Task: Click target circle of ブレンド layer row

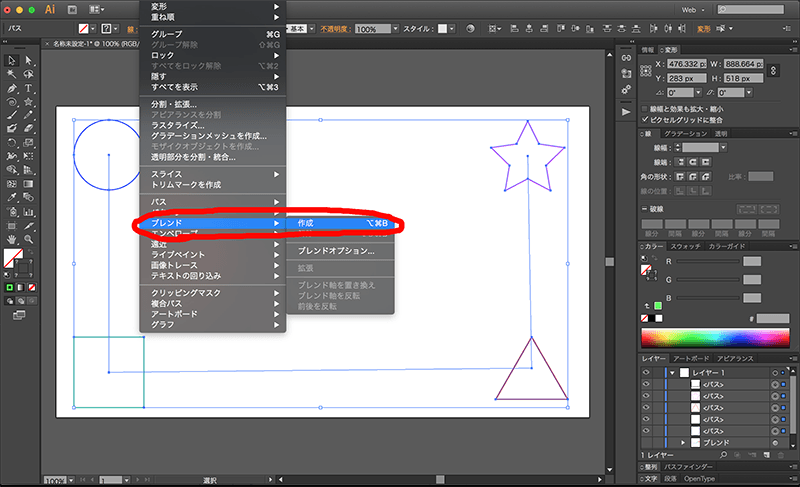Action: [x=776, y=443]
